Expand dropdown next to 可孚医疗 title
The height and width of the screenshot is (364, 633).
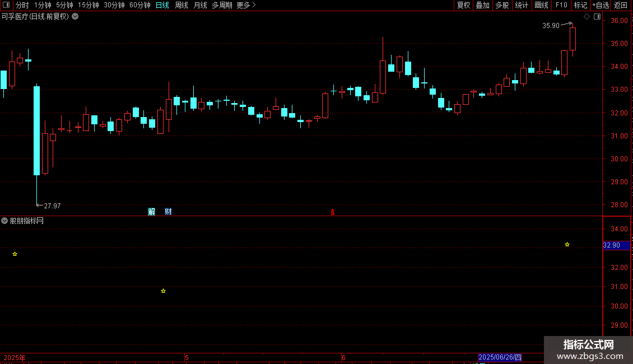(x=75, y=17)
